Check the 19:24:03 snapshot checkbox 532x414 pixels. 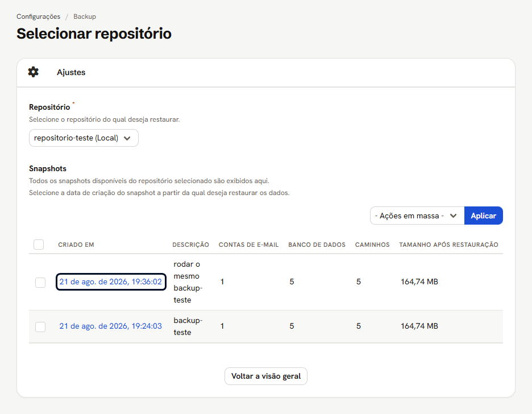coord(40,327)
